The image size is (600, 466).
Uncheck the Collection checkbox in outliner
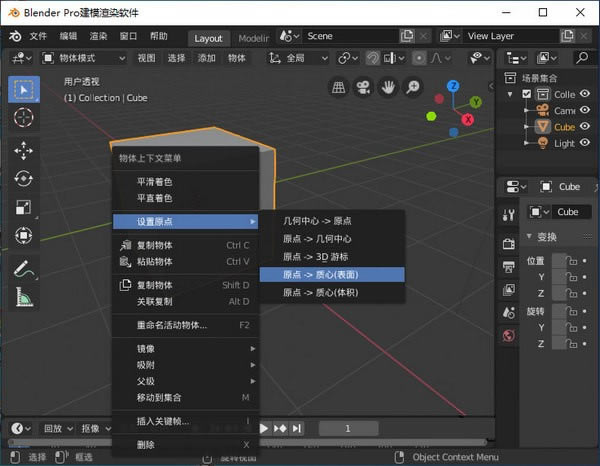coord(527,94)
